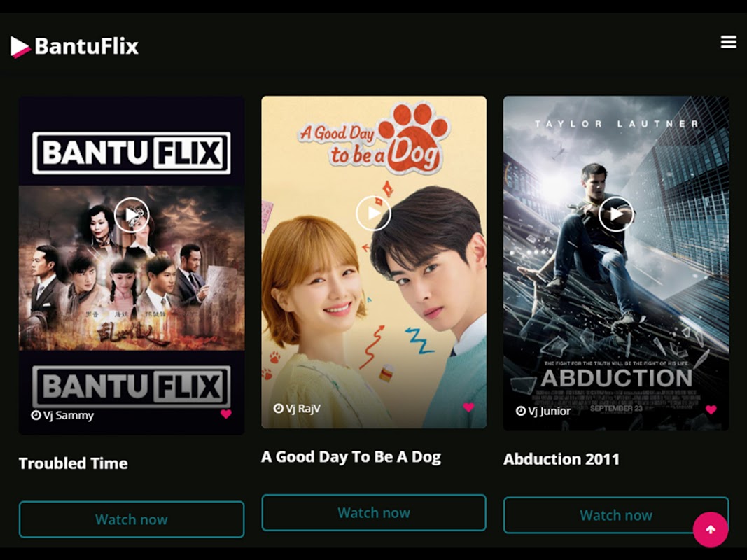
Task: Like Abduction 2011 using the heart icon
Action: [x=711, y=409]
